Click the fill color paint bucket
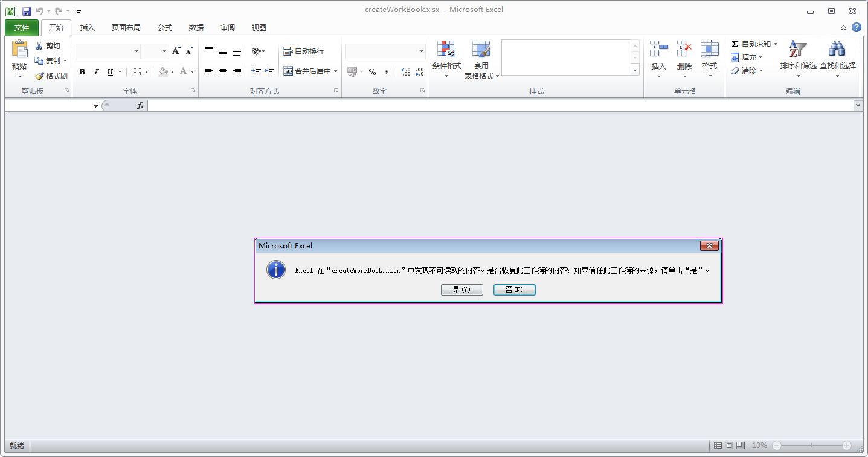This screenshot has height=457, width=868. [164, 71]
